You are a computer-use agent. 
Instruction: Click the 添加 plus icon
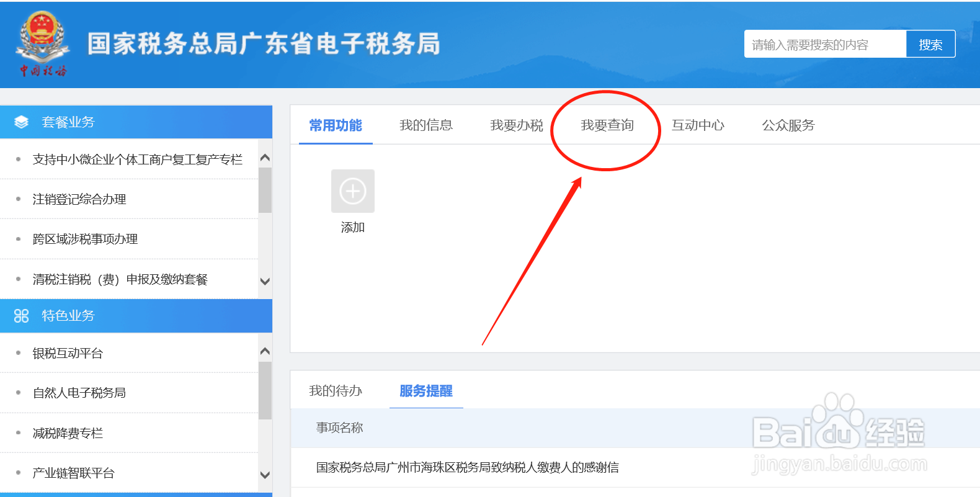pyautogui.click(x=353, y=191)
